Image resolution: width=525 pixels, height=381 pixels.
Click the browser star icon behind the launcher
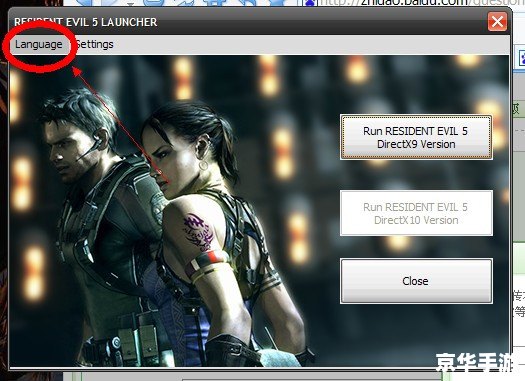point(276,3)
